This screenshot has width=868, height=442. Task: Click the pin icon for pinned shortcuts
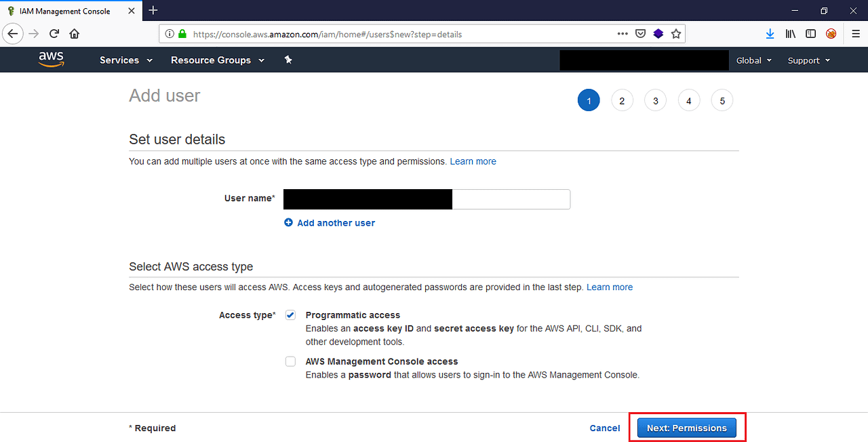point(288,60)
